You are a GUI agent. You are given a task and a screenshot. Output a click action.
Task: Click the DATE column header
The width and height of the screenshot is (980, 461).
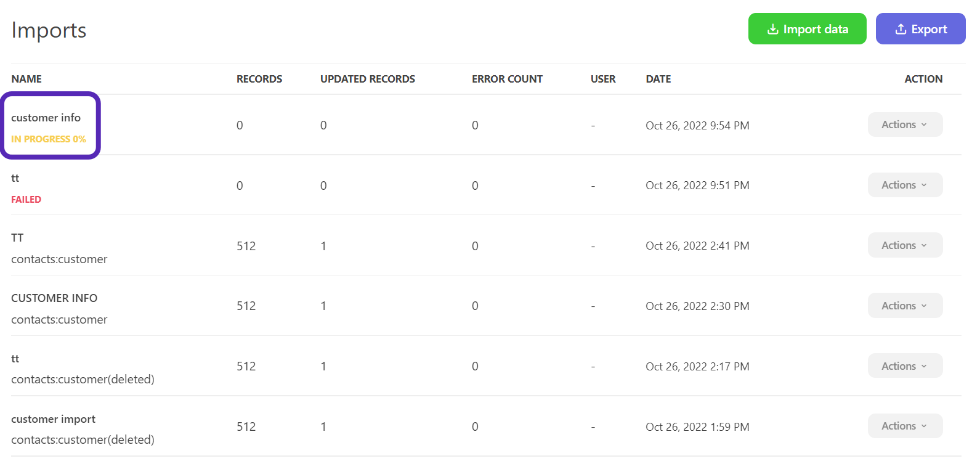click(658, 80)
